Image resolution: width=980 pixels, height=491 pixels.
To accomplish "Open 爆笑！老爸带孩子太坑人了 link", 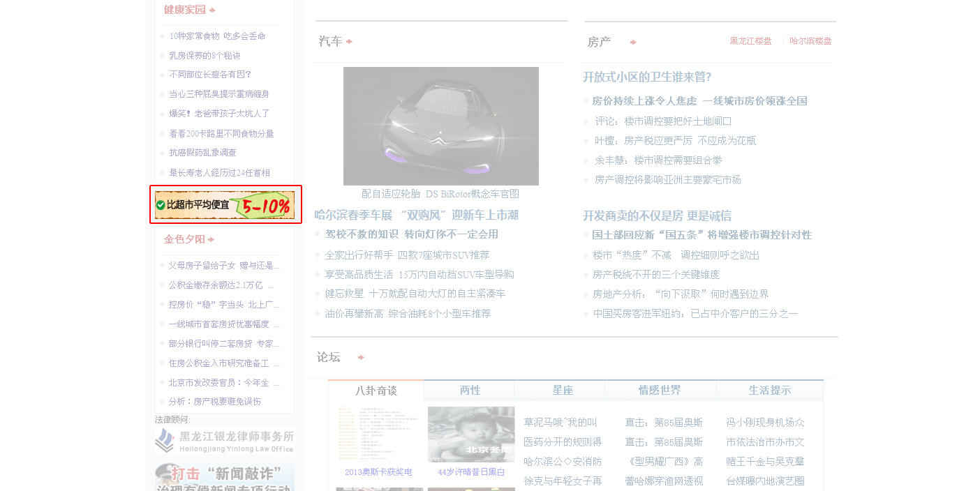I will 219,114.
